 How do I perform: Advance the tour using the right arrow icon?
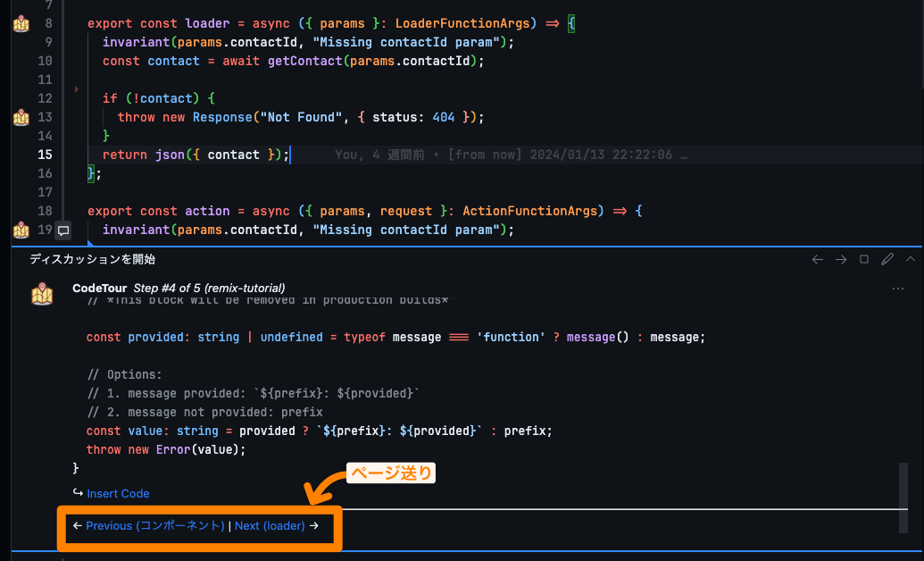(x=840, y=259)
